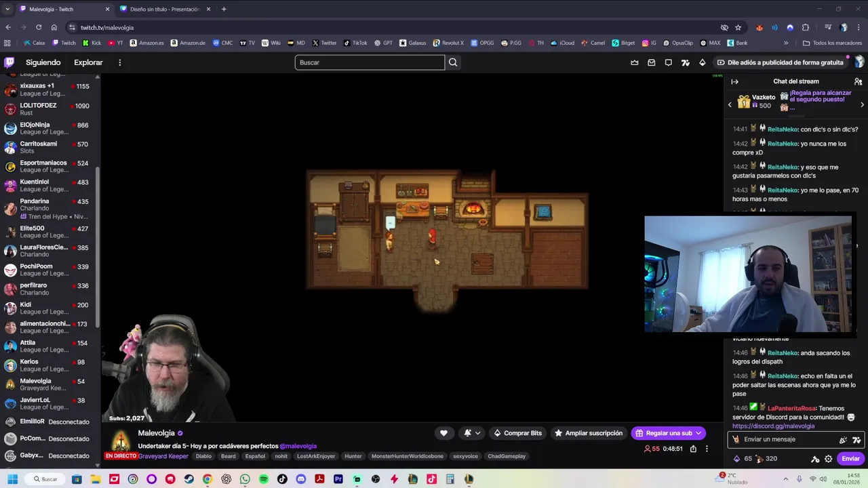Open the Twitch navigation three-dot menu

coord(120,62)
